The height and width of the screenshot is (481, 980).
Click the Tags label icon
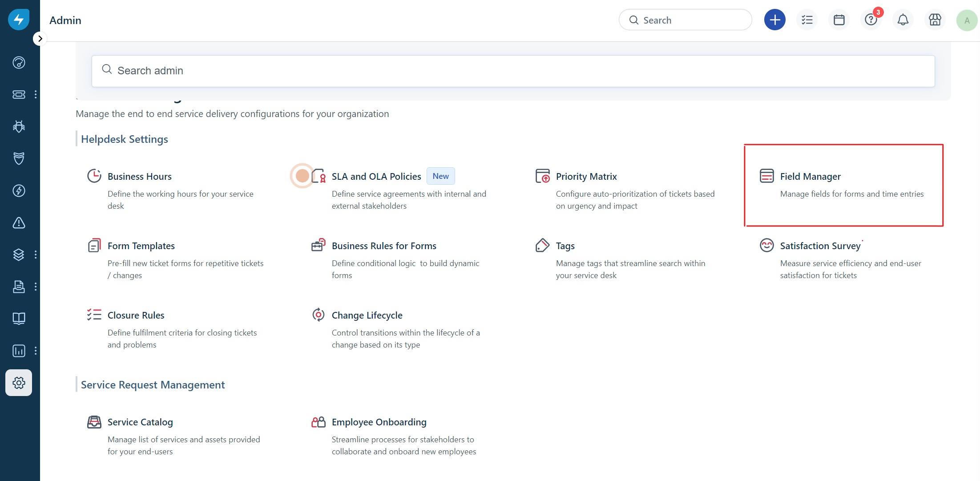coord(543,246)
